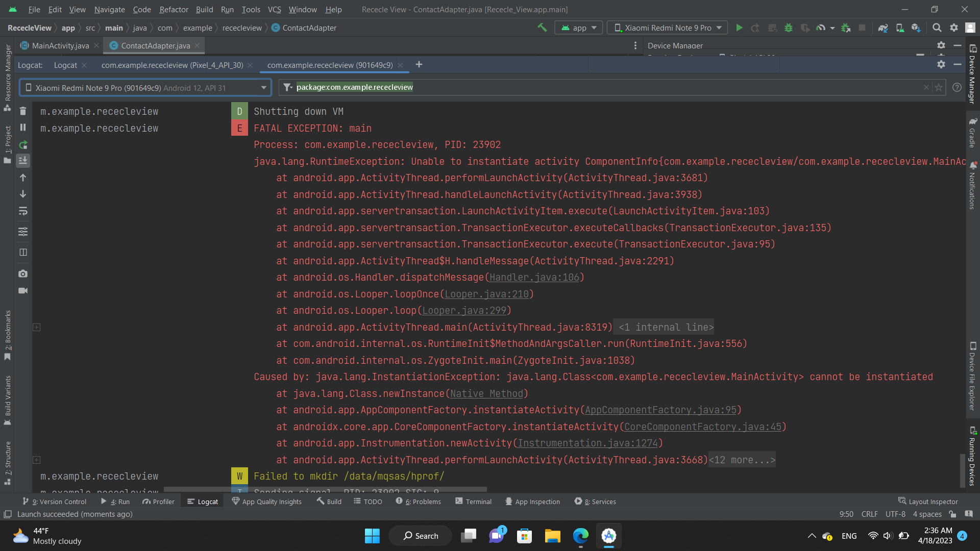Open App Quality Insights panel
980x551 pixels.
[x=266, y=502]
